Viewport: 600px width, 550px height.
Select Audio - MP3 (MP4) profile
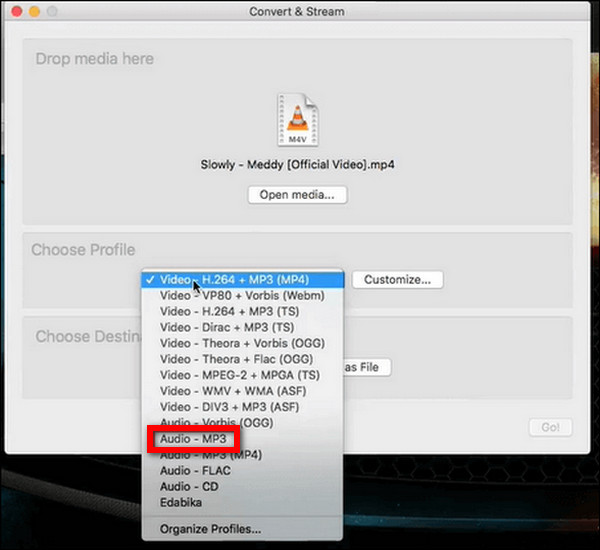tap(243, 455)
